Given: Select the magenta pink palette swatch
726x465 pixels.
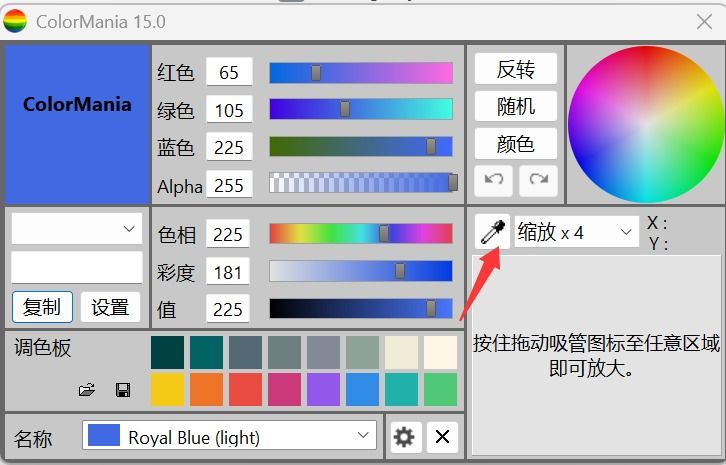Looking at the screenshot, I should click(284, 390).
